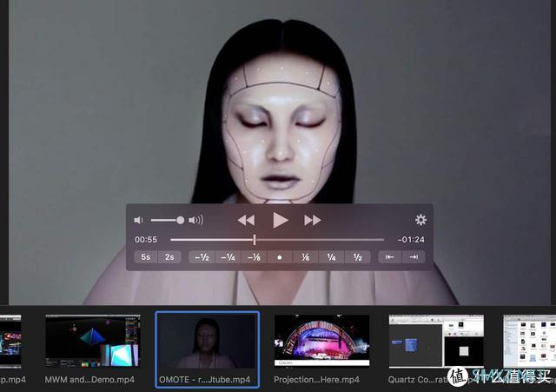The image size is (556, 392).
Task: Click the OMOTE - r...Jtube.mp4 file name
Action: click(x=205, y=380)
